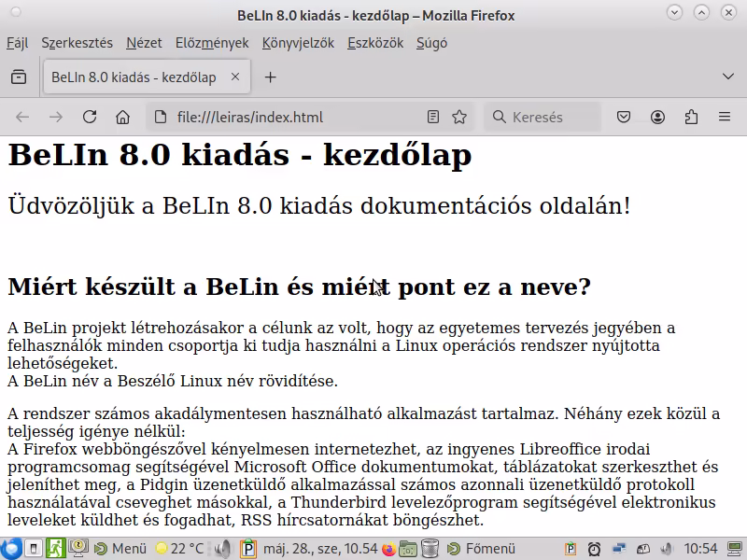Click the line A BeLin név a Beszélő Linux
747x560 pixels.
point(173,381)
